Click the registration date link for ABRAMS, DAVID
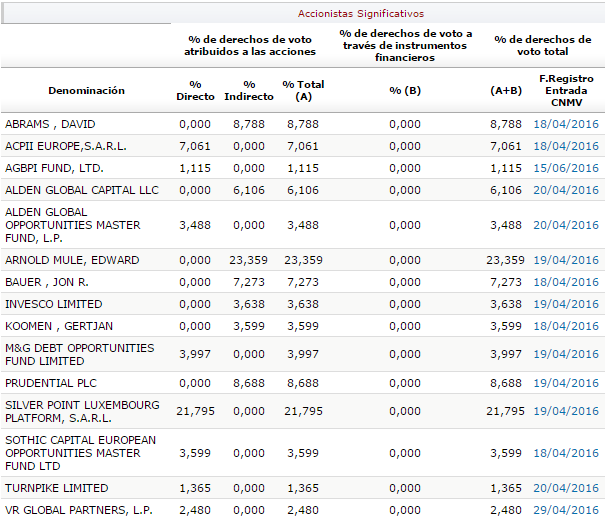 click(x=566, y=124)
